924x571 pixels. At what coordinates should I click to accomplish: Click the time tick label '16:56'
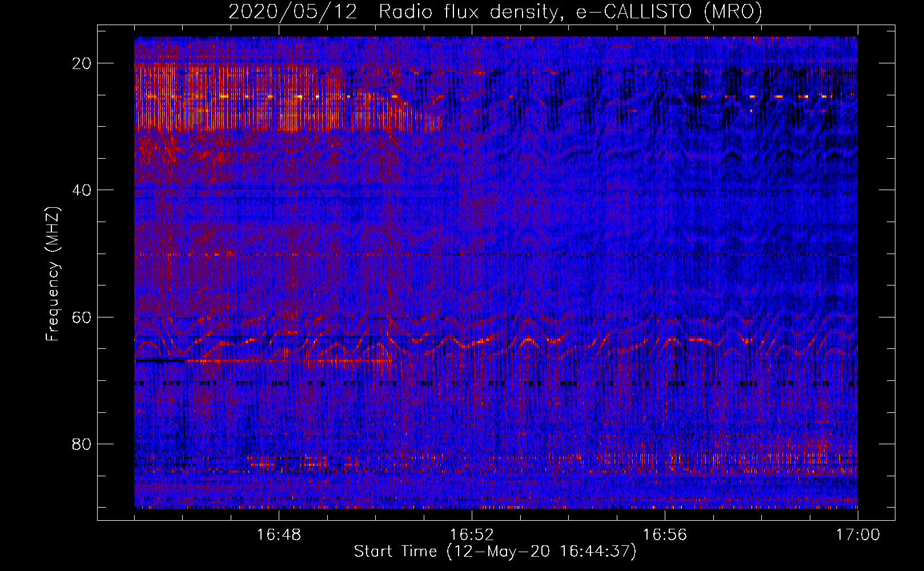tap(665, 535)
